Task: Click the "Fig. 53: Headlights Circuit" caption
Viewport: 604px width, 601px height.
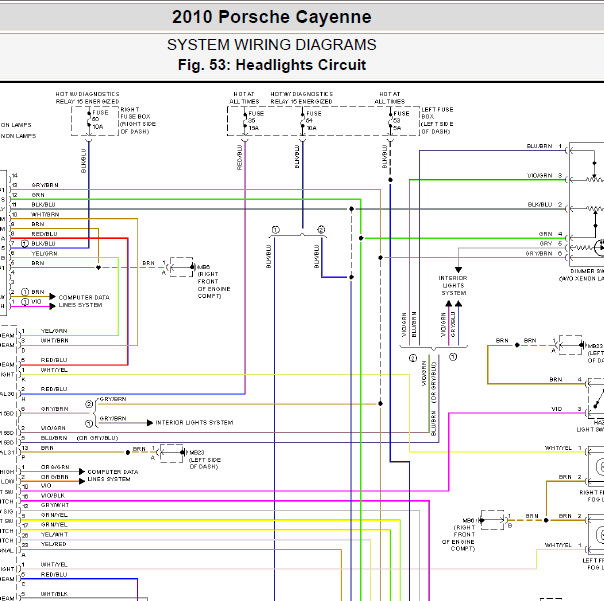Action: pyautogui.click(x=272, y=65)
